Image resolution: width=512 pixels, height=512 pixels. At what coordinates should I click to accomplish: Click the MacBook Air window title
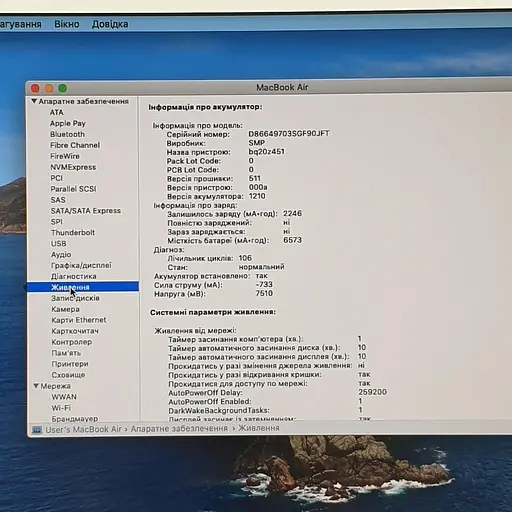282,87
